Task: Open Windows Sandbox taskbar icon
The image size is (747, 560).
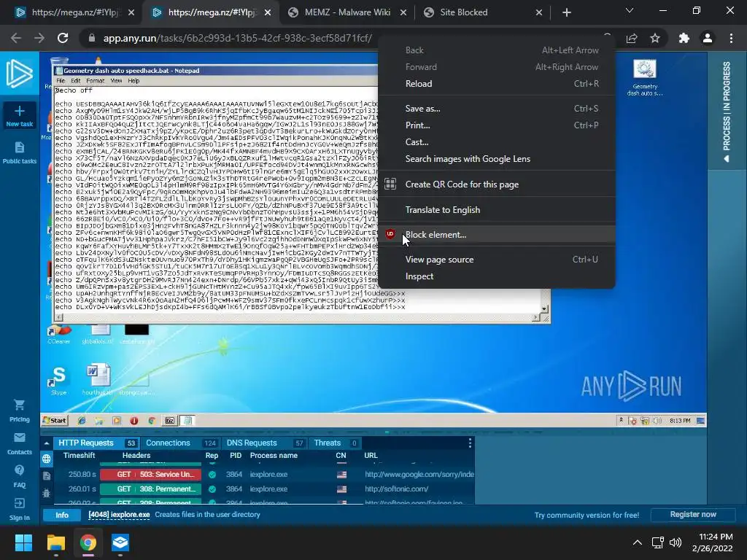Action: tap(120, 542)
